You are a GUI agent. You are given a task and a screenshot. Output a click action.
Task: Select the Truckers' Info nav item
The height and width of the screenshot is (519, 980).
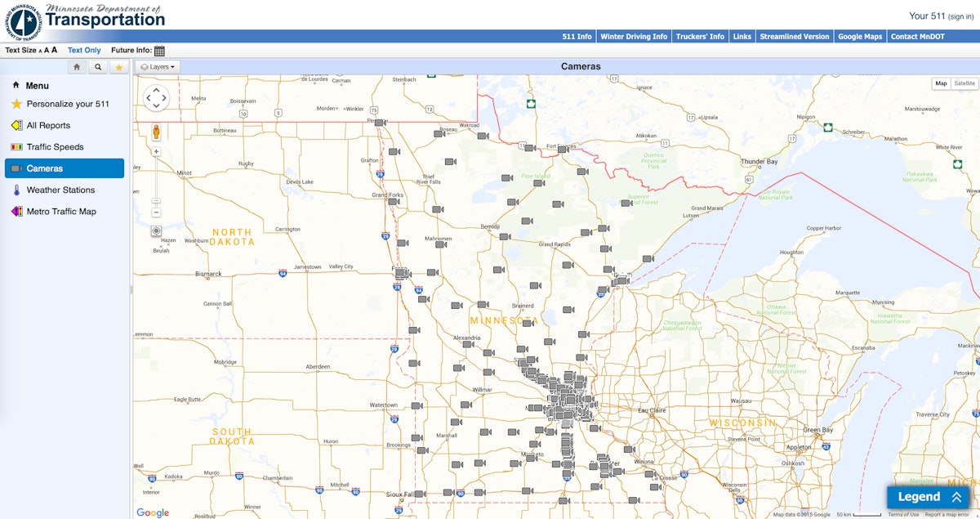[x=699, y=36]
